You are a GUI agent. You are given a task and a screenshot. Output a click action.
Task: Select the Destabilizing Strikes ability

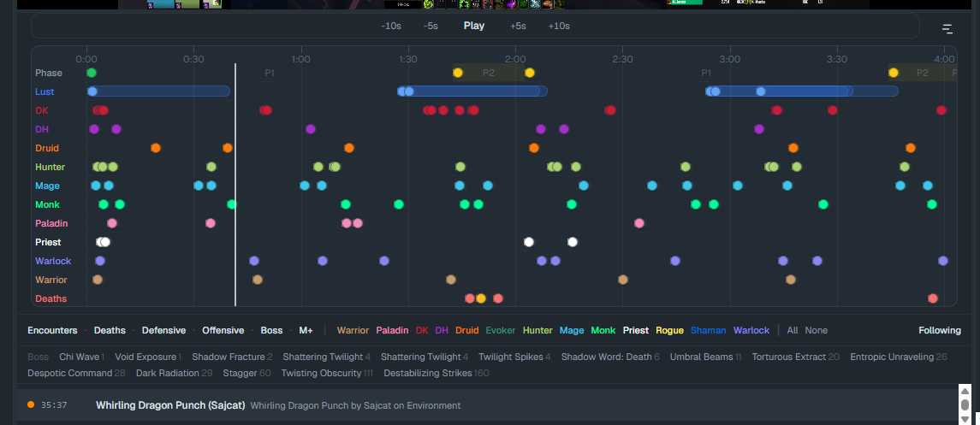point(437,373)
